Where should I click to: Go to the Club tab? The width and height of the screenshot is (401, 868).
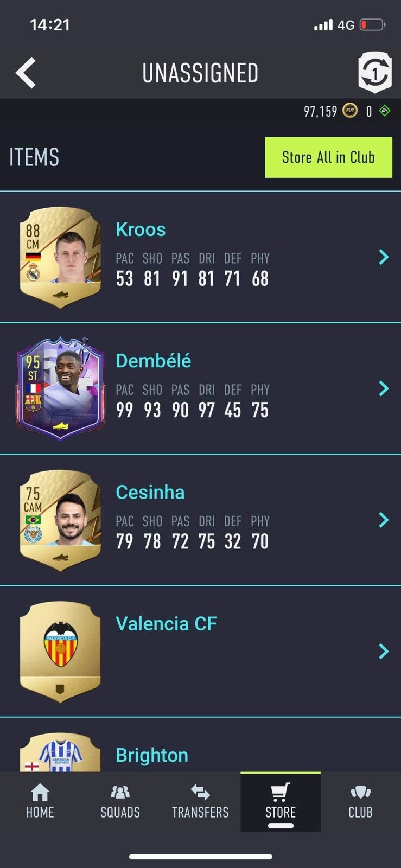(x=360, y=801)
